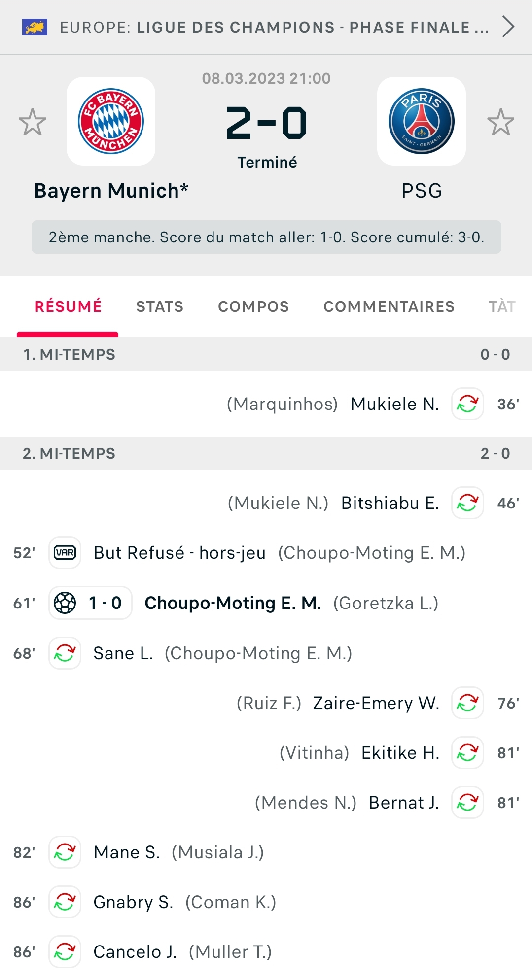Screen dimensions: 532x980
Task: Tap the substitution icon for Mukiele N.
Action: point(467,404)
